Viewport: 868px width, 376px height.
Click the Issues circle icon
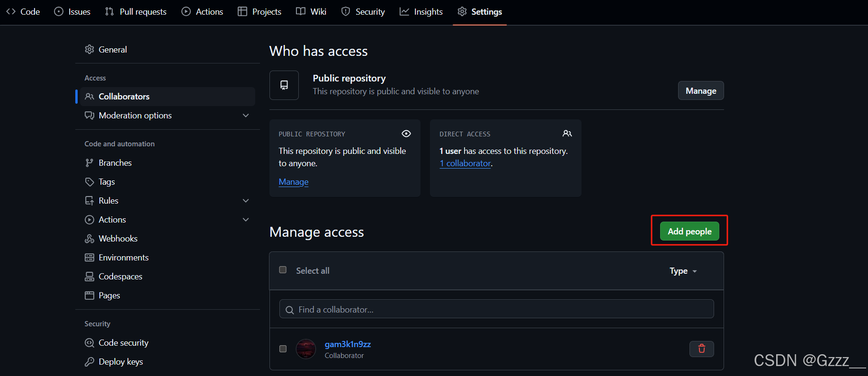click(59, 11)
